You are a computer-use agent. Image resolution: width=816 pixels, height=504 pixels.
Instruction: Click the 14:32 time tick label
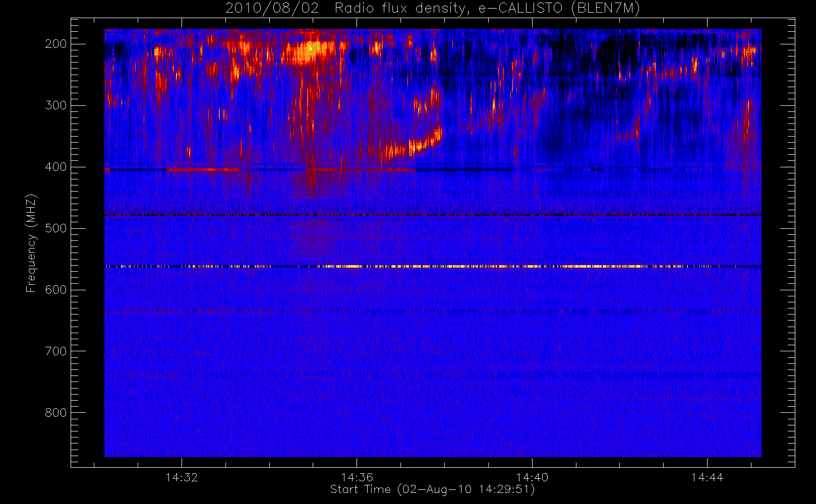[x=182, y=477]
